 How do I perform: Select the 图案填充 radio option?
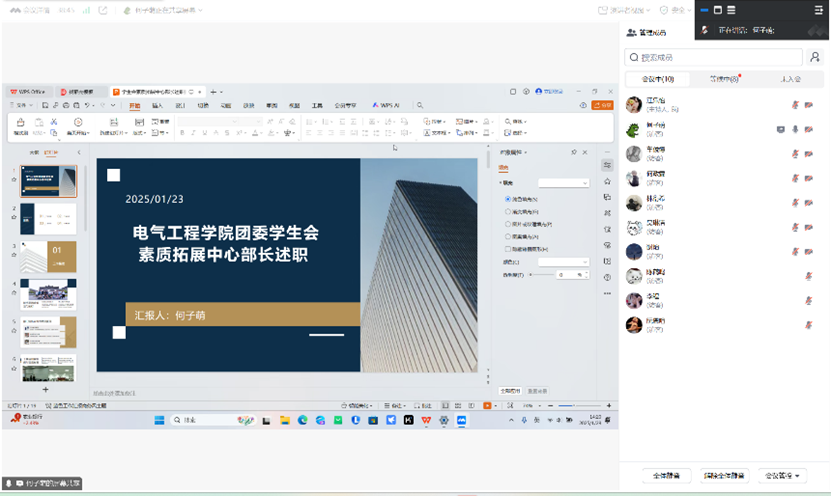coord(508,236)
